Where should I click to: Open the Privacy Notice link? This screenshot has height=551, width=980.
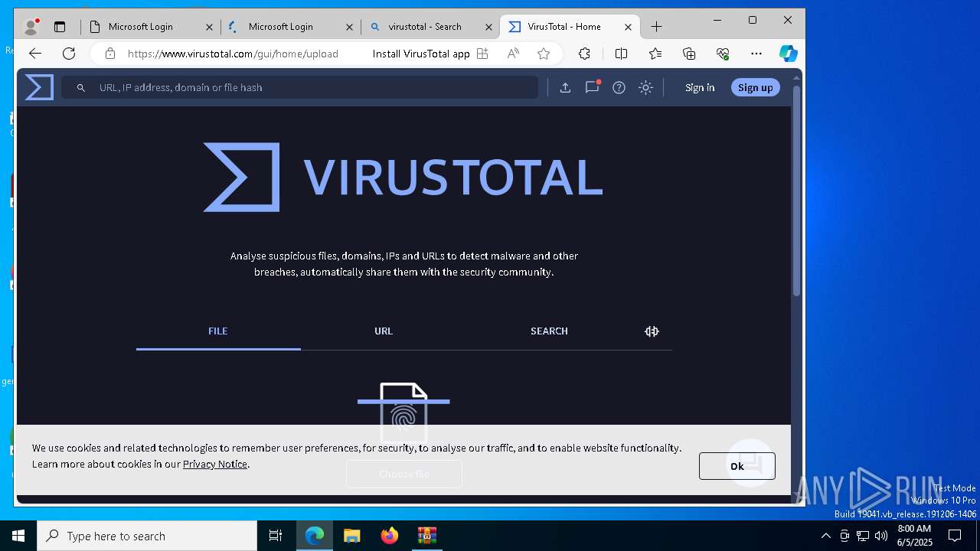click(214, 464)
